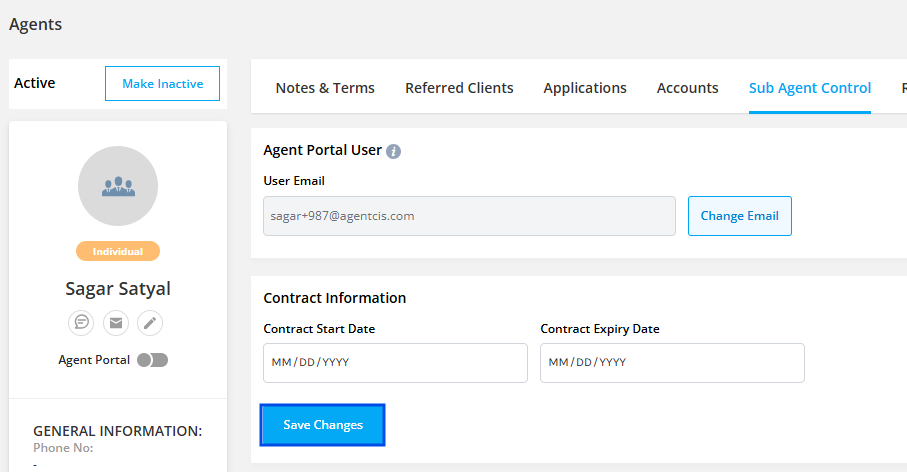Screen dimensions: 907x472
Task: Click the agent profile avatar image
Action: [118, 186]
